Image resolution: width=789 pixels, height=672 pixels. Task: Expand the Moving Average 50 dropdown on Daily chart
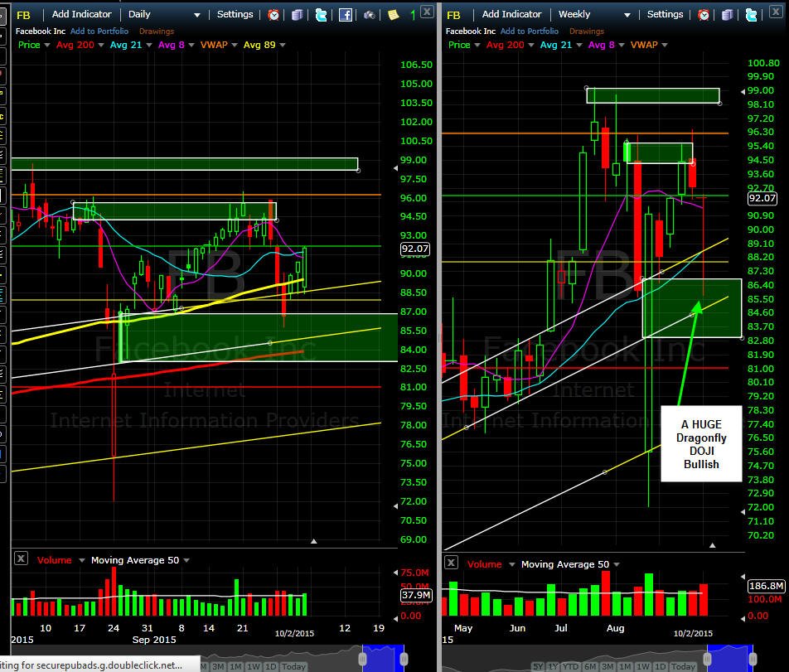(186, 560)
